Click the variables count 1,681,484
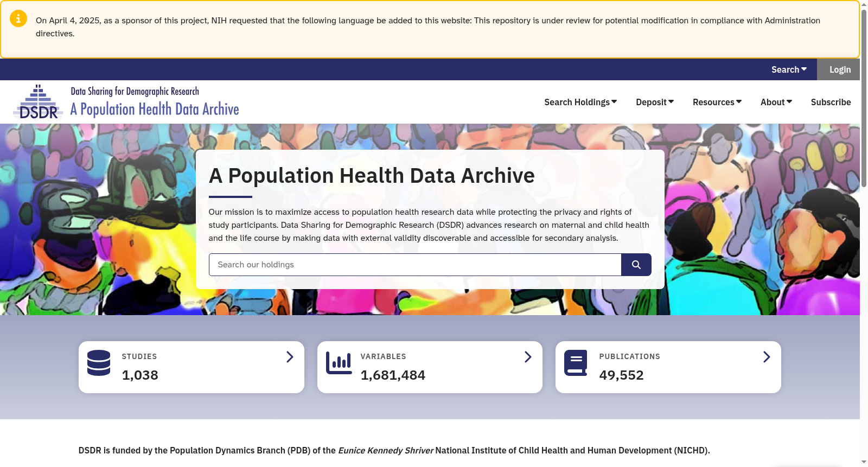The height and width of the screenshot is (467, 868). [x=393, y=375]
